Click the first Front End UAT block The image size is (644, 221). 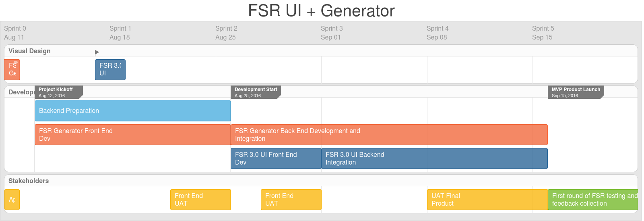(200, 200)
